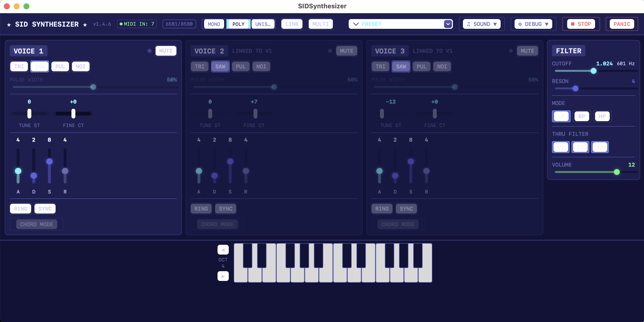Enable CHORD MODE for Voice 1
Viewport: 644px width, 322px height.
[x=36, y=225]
